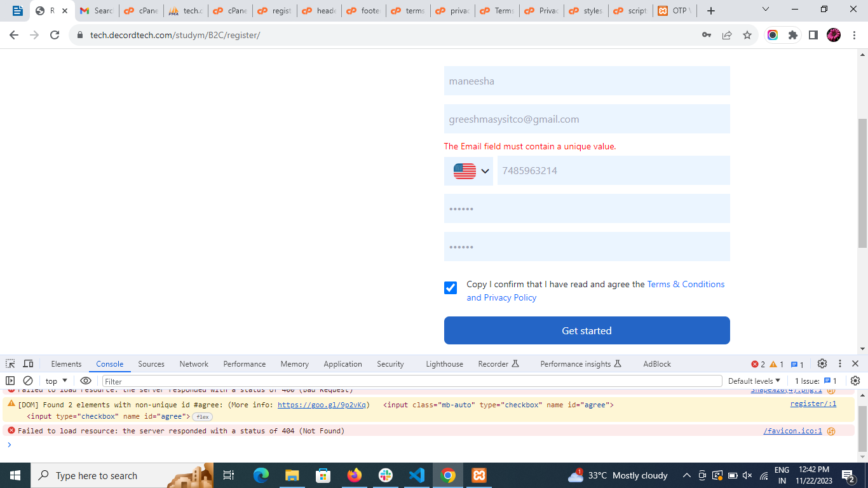
Task: Open DevTools settings gear icon
Action: 822,364
